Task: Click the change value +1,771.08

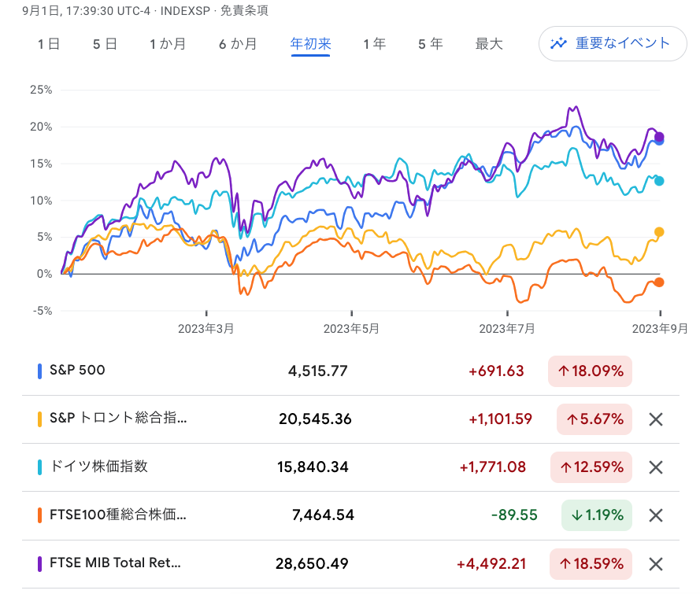Action: [493, 467]
